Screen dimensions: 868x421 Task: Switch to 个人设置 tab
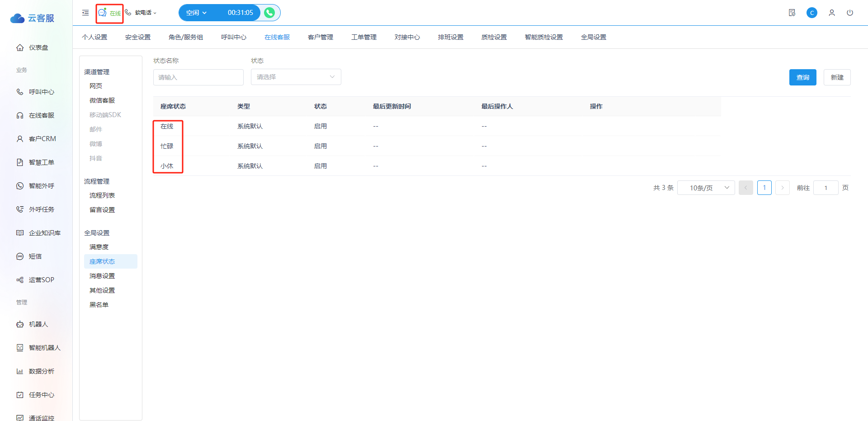tap(94, 37)
